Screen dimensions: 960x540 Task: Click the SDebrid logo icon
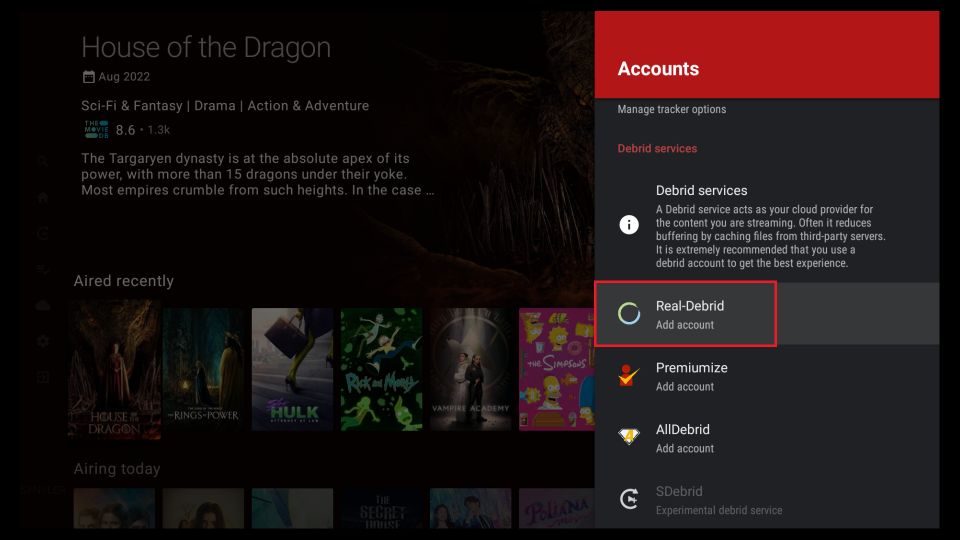(629, 499)
